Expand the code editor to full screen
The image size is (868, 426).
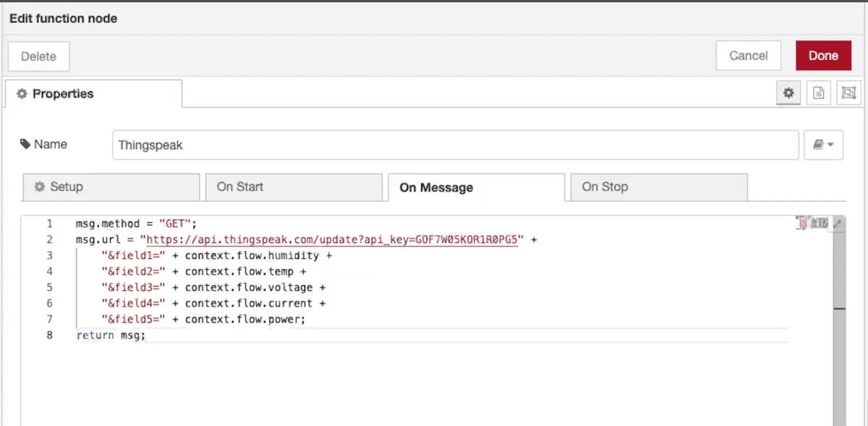pyautogui.click(x=838, y=224)
